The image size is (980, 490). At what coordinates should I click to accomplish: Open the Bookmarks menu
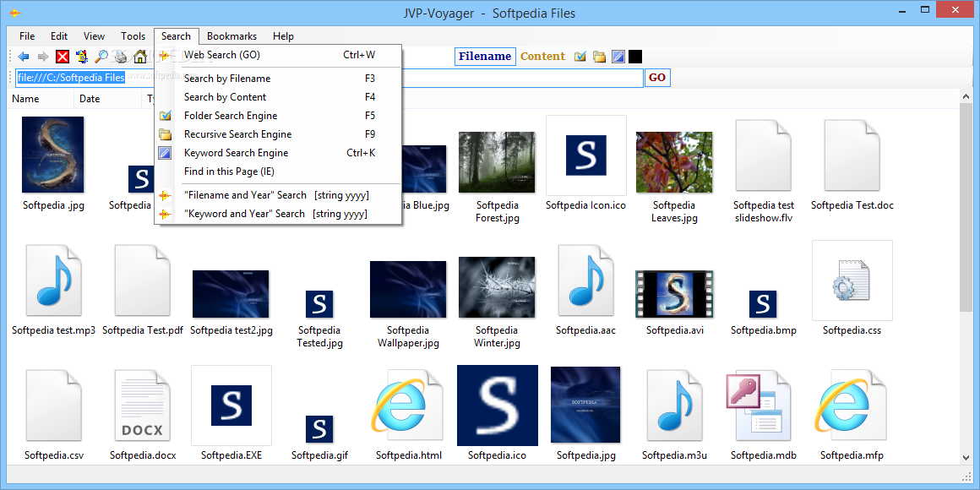click(x=231, y=36)
